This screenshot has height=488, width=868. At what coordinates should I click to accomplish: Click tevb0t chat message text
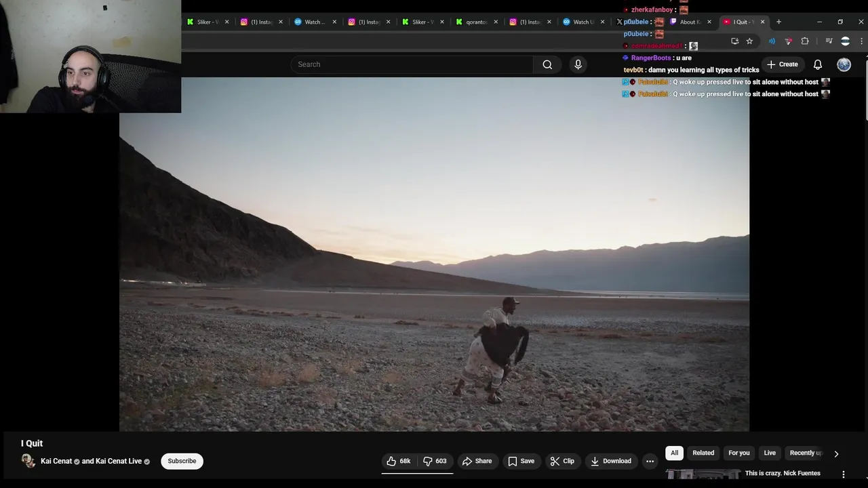coord(704,70)
